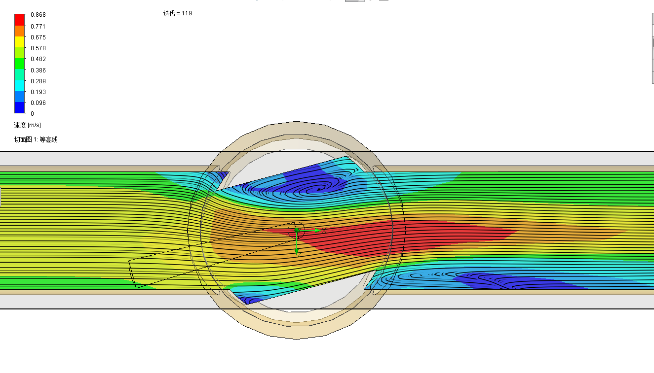The width and height of the screenshot is (654, 373).
Task: Click the bright green legend color band
Action: point(19,64)
